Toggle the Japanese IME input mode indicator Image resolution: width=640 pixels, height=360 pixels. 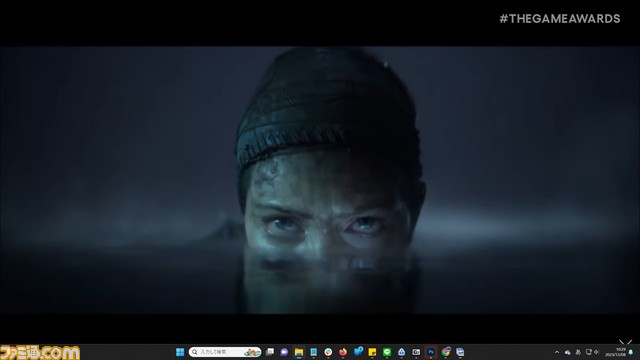(x=578, y=352)
